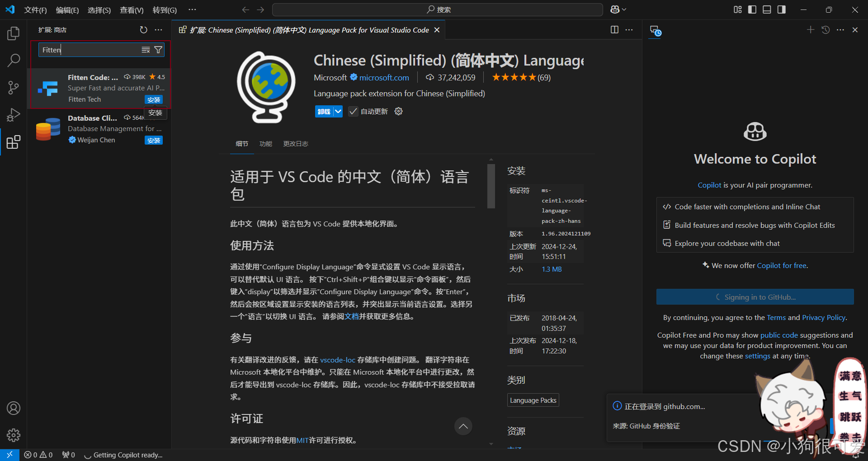Open the 选择(S) menu
This screenshot has height=461, width=868.
coord(99,10)
